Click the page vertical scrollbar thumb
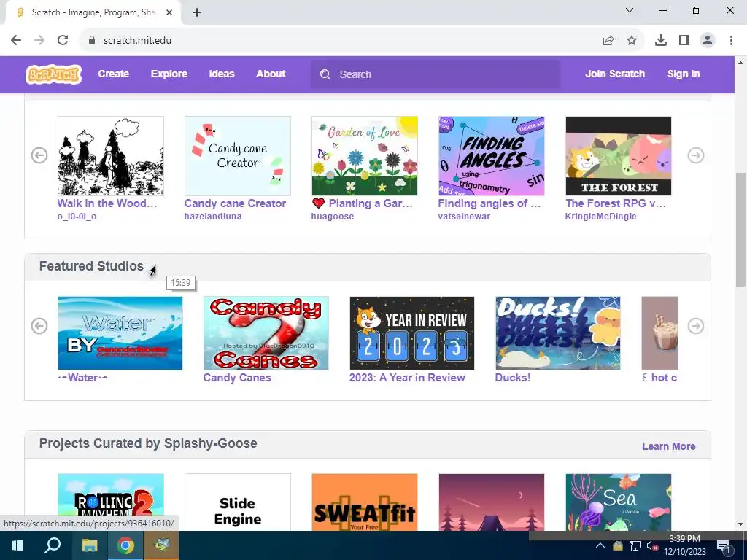The width and height of the screenshot is (747, 560). point(741,230)
